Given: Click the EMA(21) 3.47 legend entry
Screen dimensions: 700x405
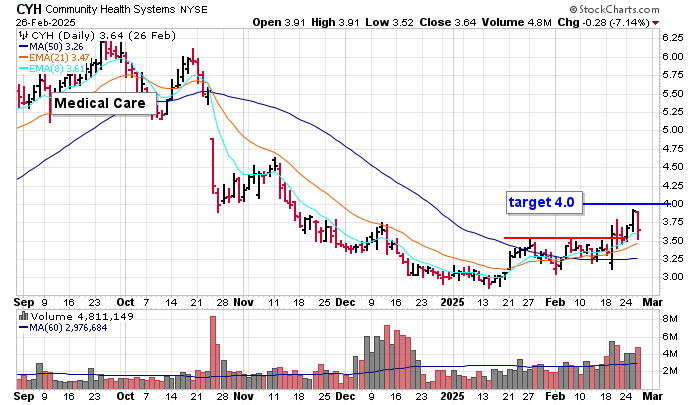Looking at the screenshot, I should [54, 58].
